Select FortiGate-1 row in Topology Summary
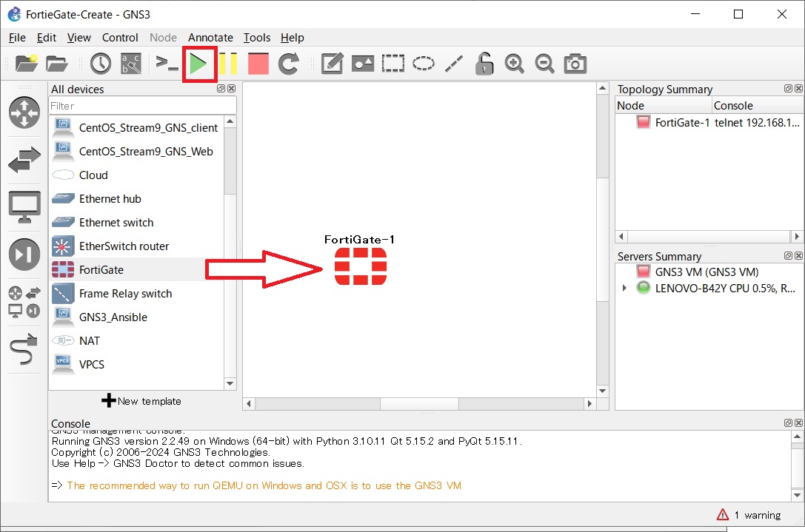805x532 pixels. (709, 122)
